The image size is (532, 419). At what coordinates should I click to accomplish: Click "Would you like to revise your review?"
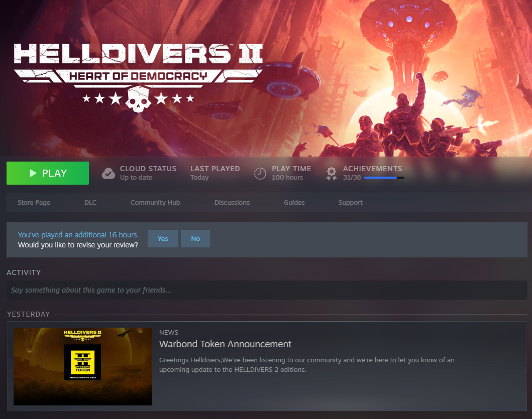(x=78, y=245)
